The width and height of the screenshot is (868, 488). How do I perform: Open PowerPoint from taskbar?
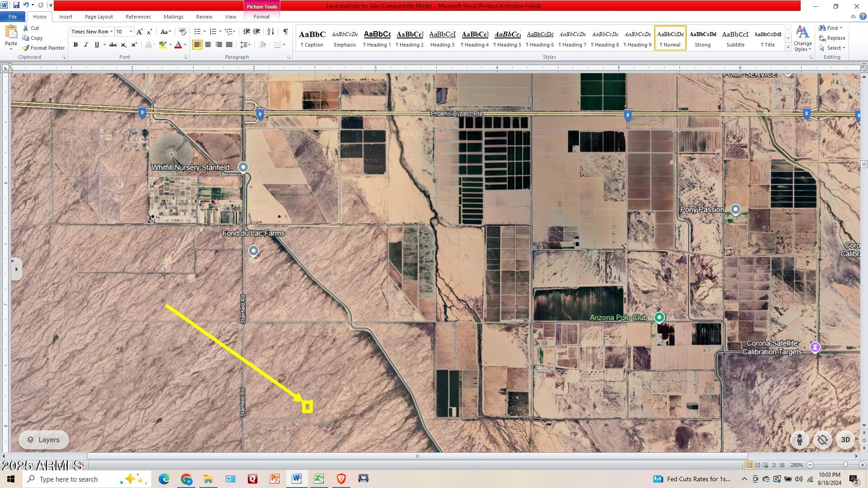tap(274, 479)
